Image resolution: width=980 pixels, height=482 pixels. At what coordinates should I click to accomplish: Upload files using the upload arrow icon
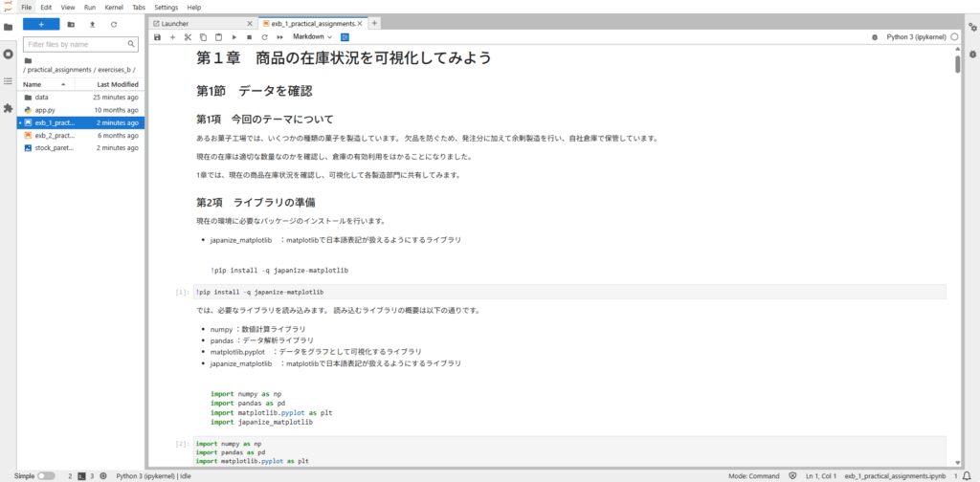click(x=92, y=24)
